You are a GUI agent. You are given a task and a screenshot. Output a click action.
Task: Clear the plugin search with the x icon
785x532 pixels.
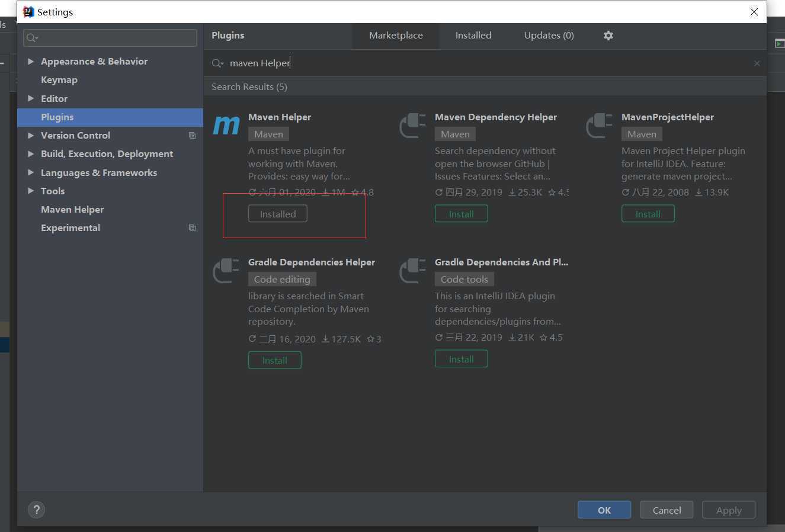pos(757,63)
